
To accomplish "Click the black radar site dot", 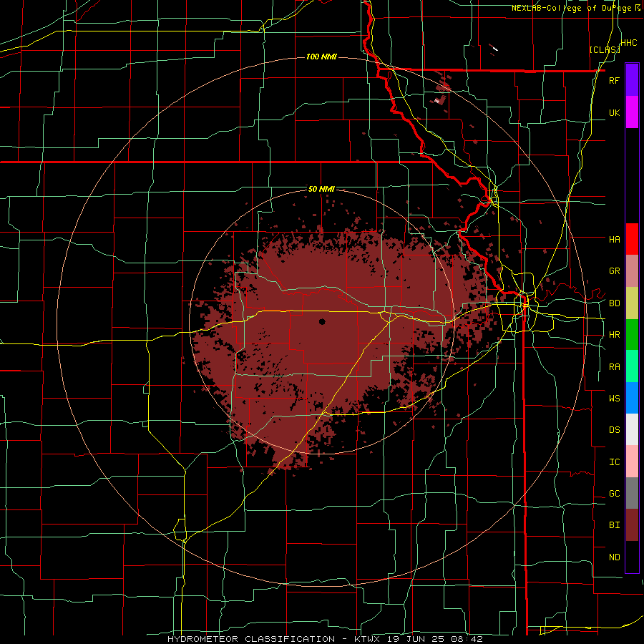I will pos(322,321).
